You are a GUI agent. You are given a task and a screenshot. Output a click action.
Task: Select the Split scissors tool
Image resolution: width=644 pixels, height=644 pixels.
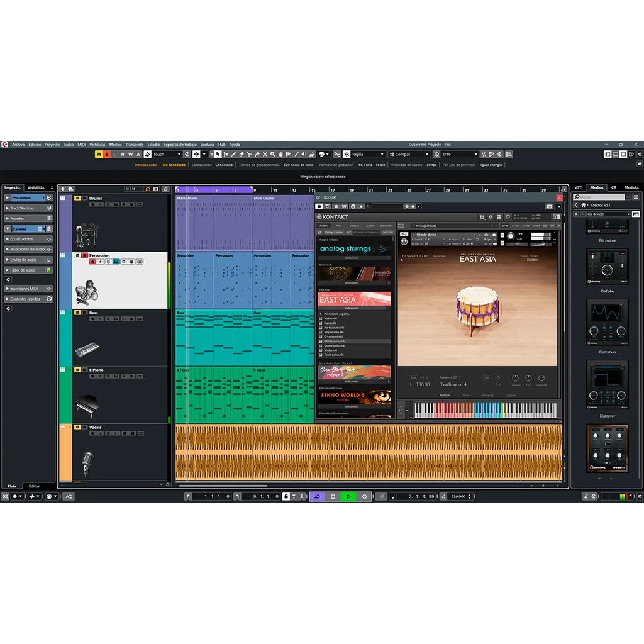(x=249, y=155)
